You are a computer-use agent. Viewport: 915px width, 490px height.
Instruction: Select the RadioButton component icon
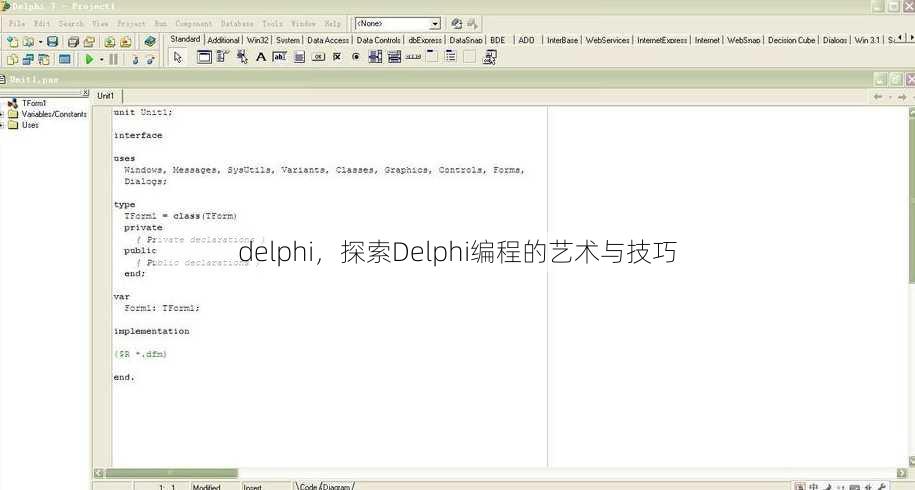click(x=356, y=57)
